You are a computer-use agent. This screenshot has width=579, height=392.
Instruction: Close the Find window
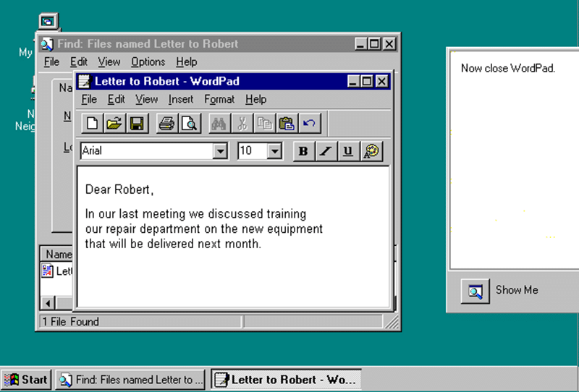click(389, 44)
